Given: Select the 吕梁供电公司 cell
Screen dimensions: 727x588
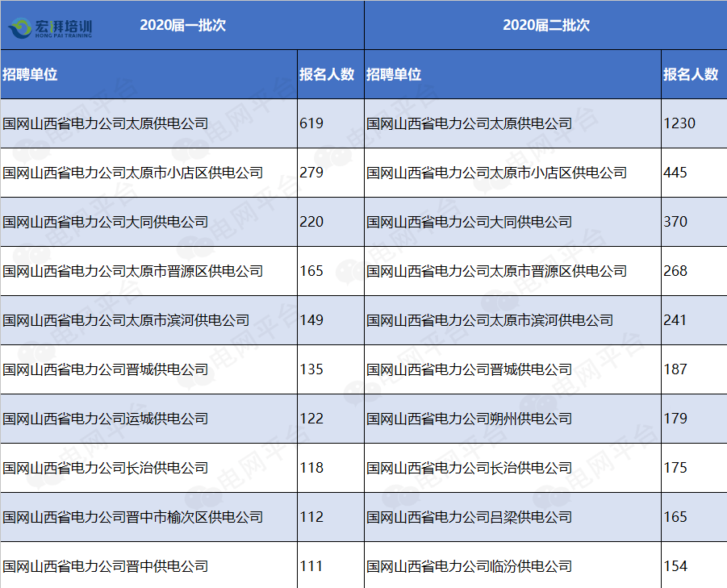Looking at the screenshot, I should (x=468, y=517).
